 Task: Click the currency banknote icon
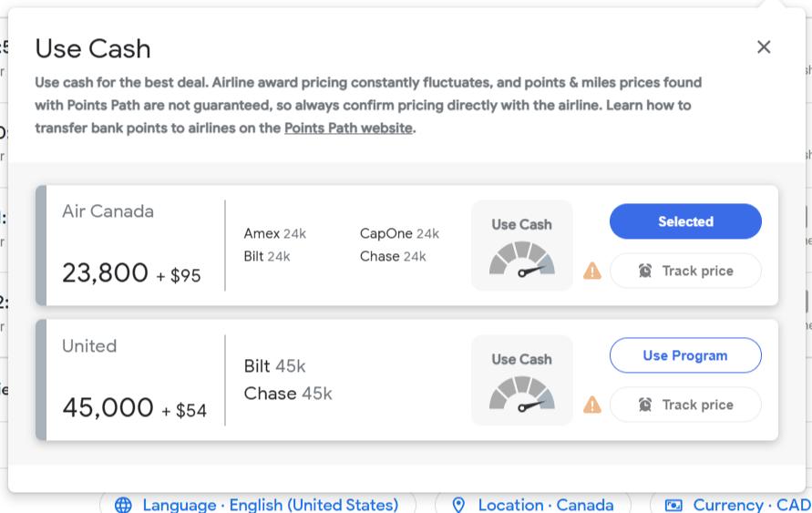673,505
